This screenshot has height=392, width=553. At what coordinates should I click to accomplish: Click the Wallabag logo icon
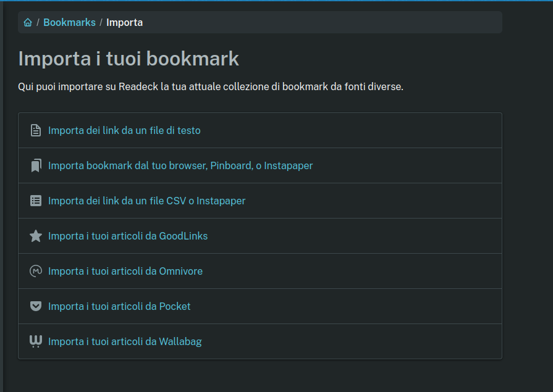pos(36,341)
